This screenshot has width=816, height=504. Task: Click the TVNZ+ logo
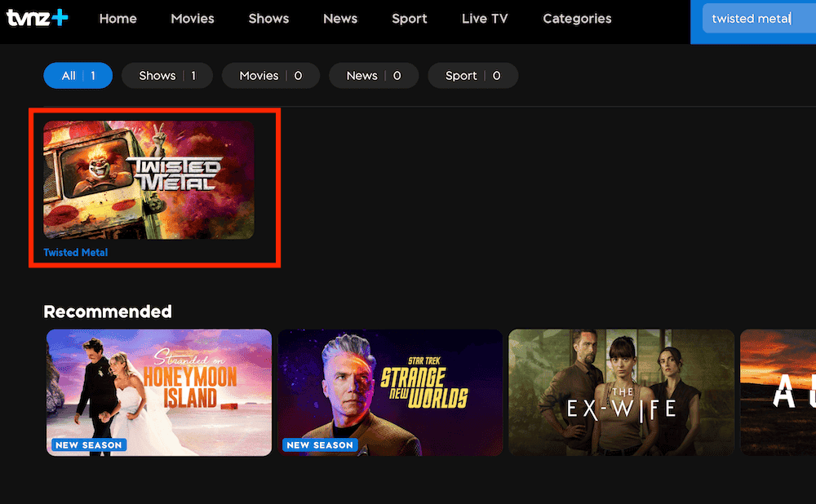38,18
